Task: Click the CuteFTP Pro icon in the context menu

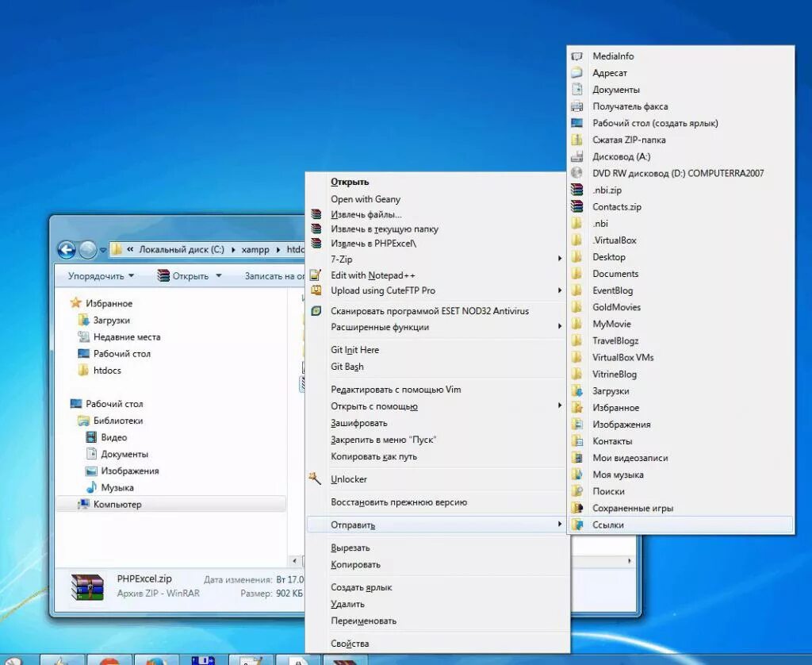Action: [316, 290]
